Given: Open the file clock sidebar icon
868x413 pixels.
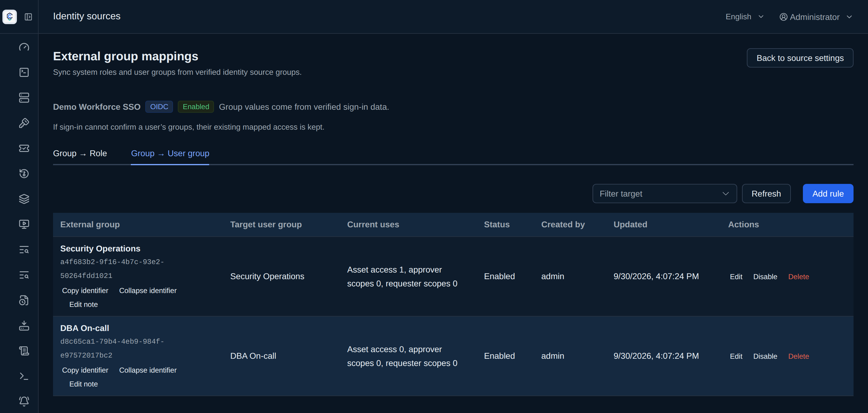Looking at the screenshot, I should point(24,300).
